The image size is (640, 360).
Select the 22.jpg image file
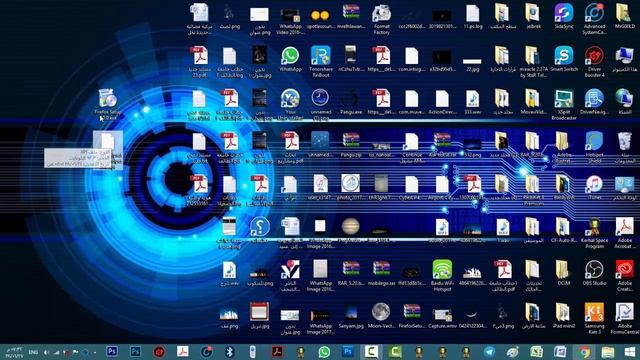click(473, 64)
